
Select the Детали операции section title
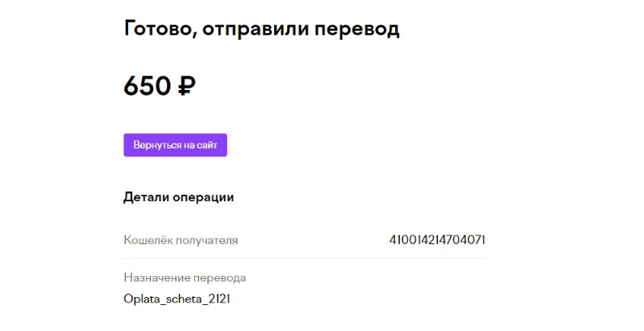click(x=178, y=197)
